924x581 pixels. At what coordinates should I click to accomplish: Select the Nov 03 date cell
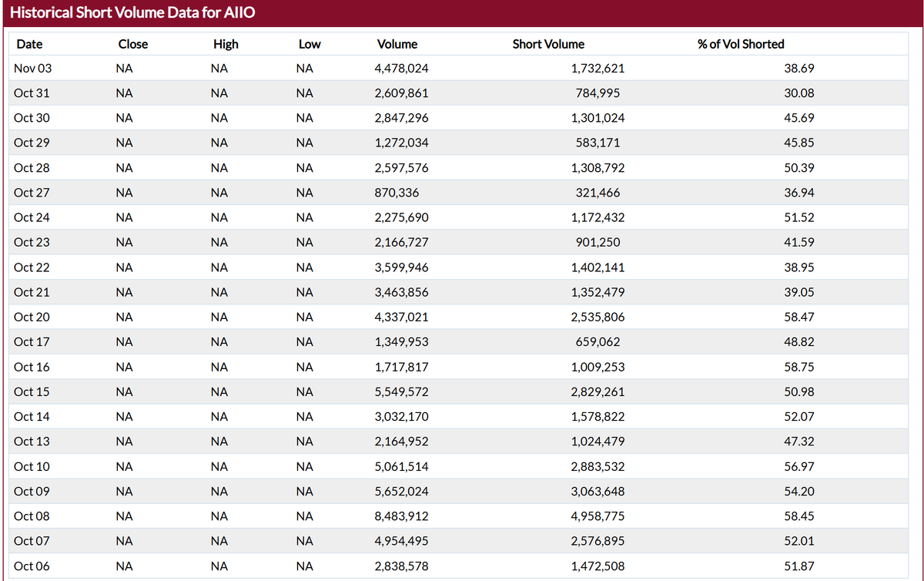33,69
